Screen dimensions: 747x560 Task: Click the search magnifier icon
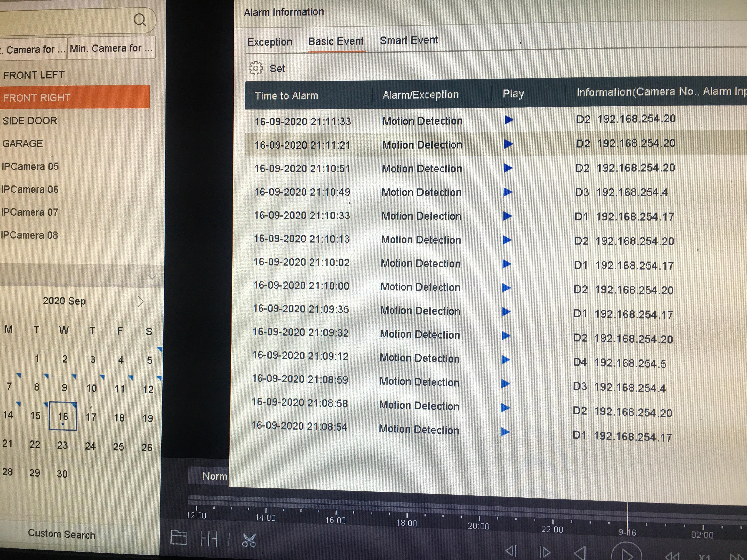click(140, 20)
